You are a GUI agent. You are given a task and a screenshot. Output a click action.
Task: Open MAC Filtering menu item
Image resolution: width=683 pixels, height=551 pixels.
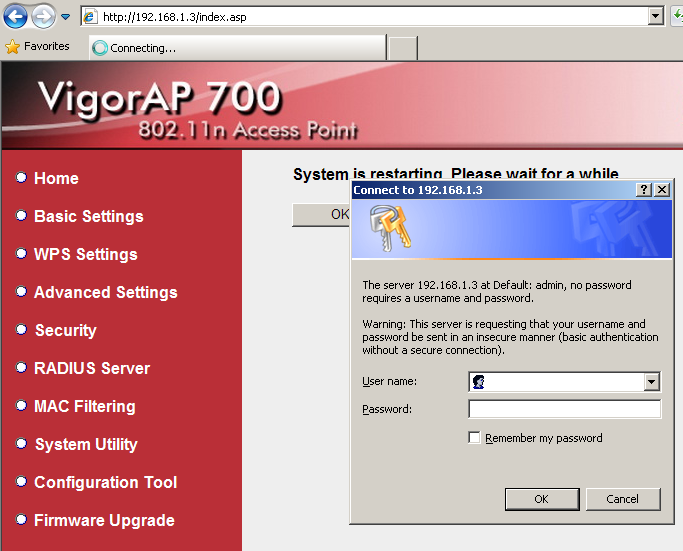click(85, 406)
